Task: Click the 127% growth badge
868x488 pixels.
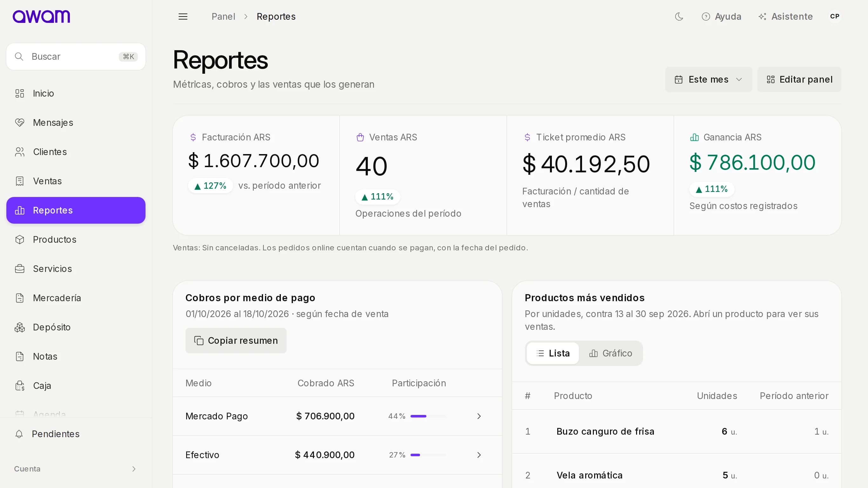Action: 210,186
